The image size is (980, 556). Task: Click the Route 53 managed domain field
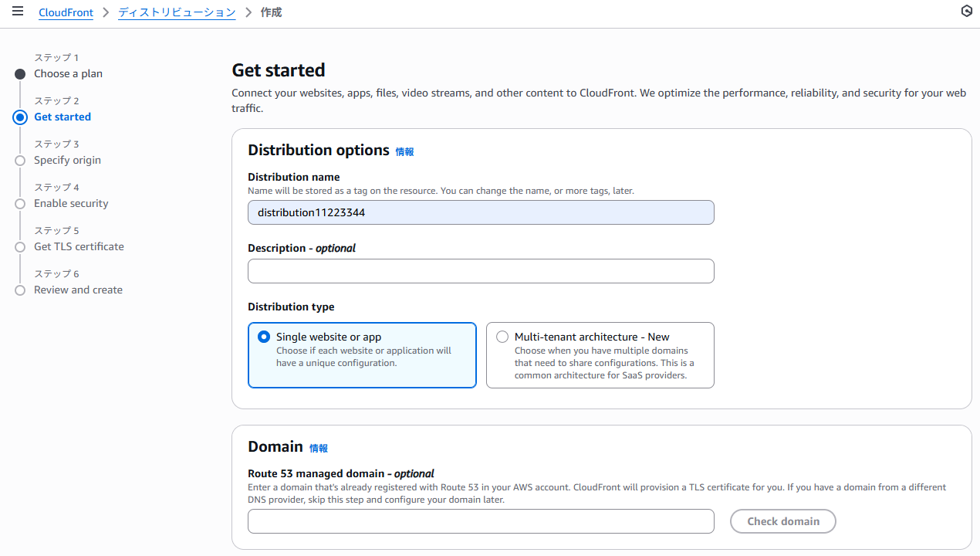pos(480,521)
